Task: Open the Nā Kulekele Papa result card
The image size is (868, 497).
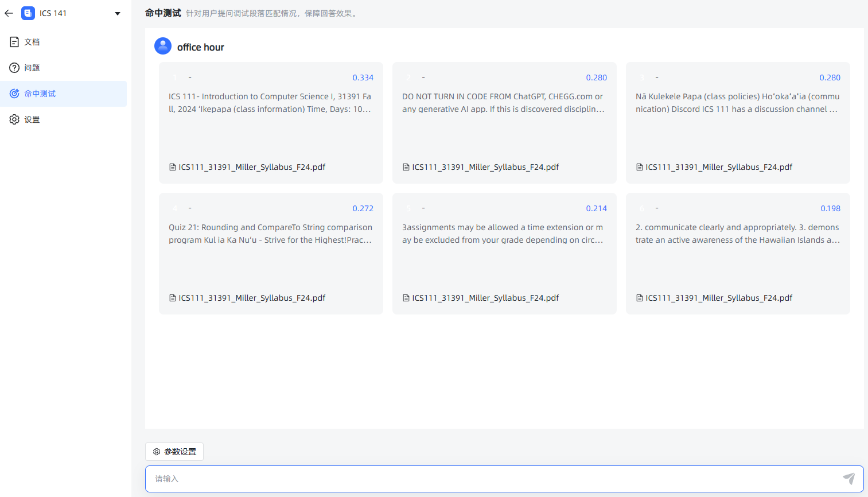Action: 737,122
